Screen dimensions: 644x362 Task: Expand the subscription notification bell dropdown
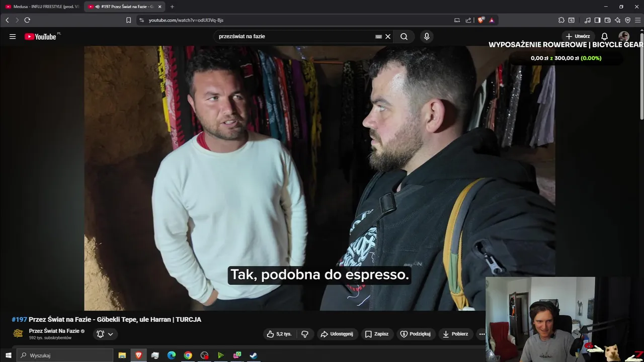[x=105, y=334]
